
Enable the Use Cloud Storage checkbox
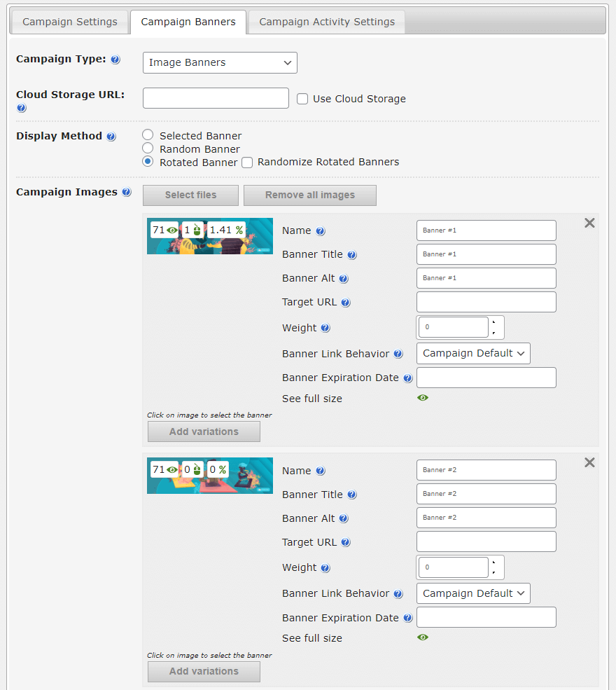[302, 99]
